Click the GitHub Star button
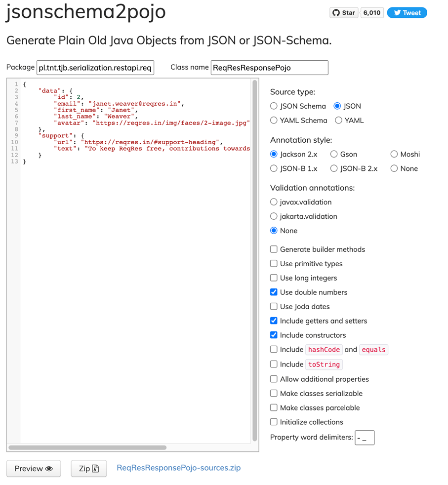The height and width of the screenshot is (485, 448). [344, 13]
